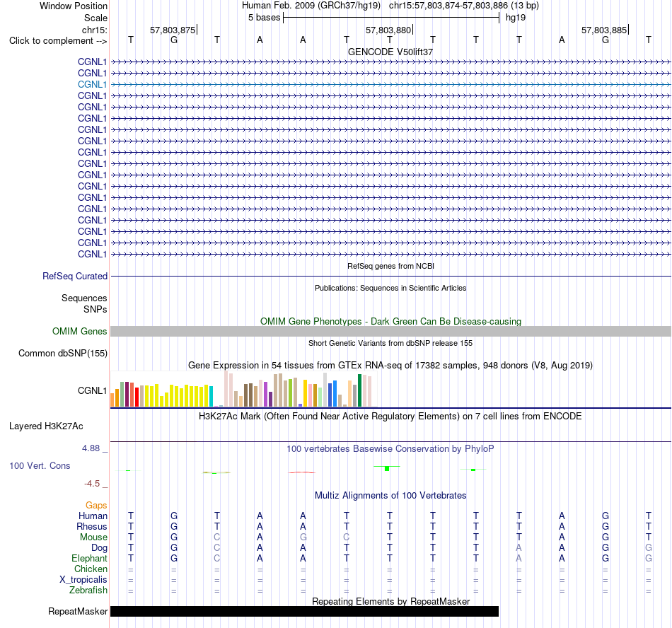Viewport: 672px width, 628px height.
Task: Select the Elephant alignment row label
Action: [89, 558]
